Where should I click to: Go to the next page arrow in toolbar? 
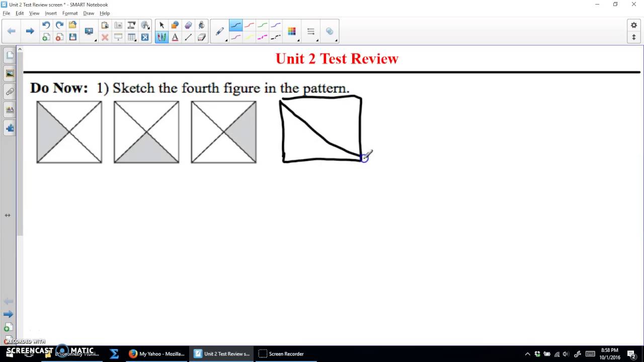tap(30, 31)
